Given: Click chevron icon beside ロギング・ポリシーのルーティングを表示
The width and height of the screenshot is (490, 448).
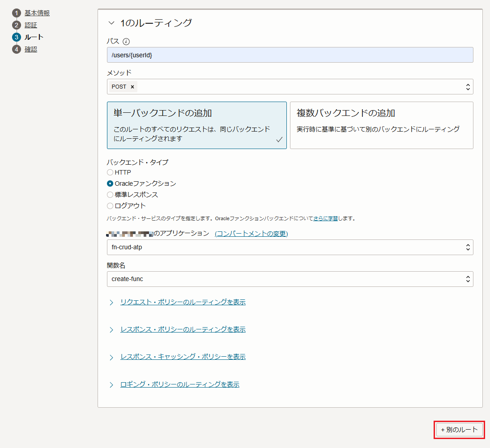Looking at the screenshot, I should coord(111,385).
